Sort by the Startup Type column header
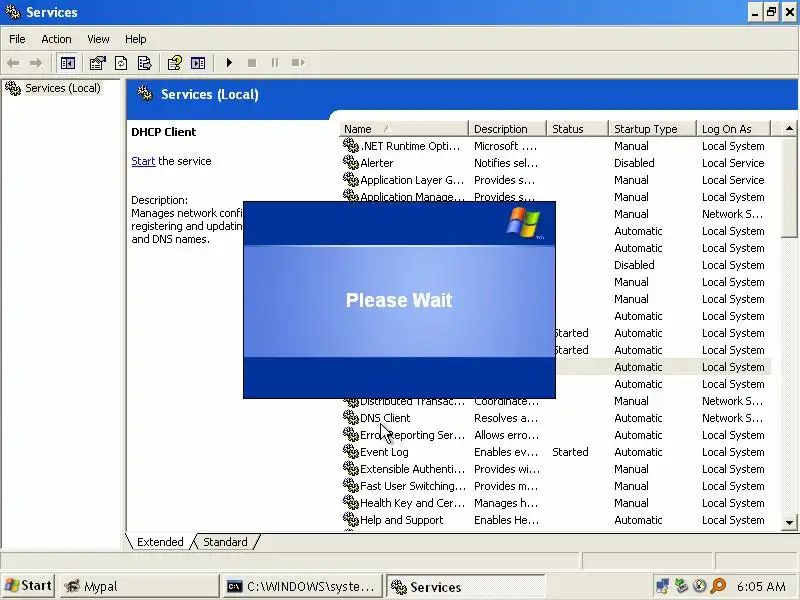Image resolution: width=800 pixels, height=600 pixels. [x=652, y=129]
